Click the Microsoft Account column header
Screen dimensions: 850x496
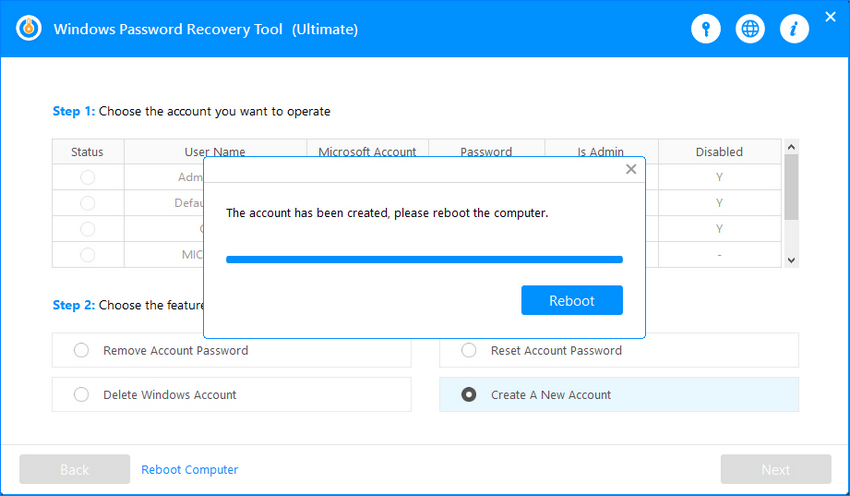[368, 152]
